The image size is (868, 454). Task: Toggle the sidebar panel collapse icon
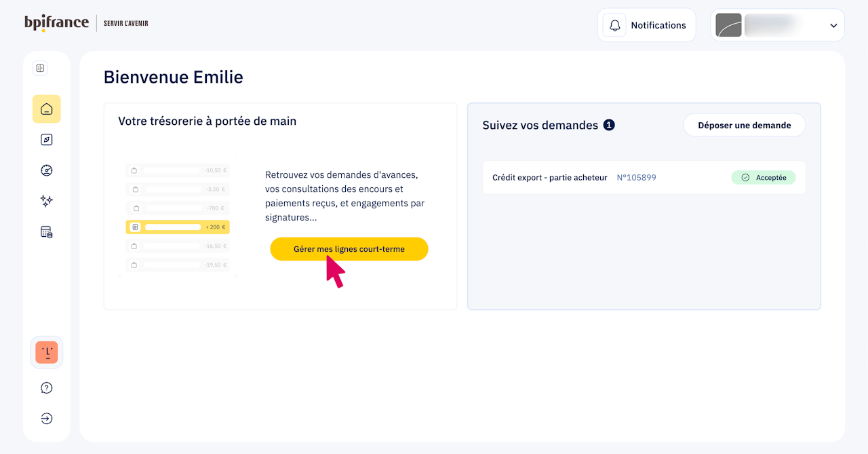(40, 68)
